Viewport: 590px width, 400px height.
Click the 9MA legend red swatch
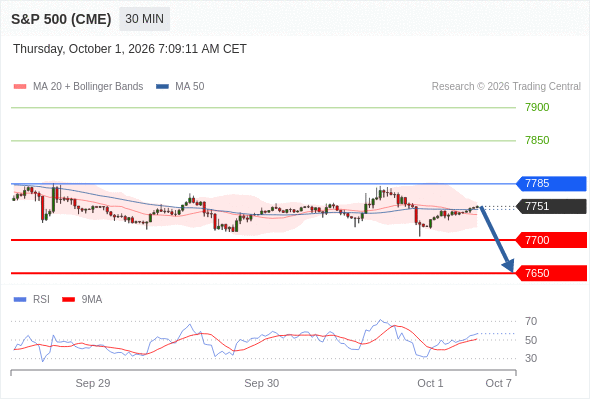68,300
